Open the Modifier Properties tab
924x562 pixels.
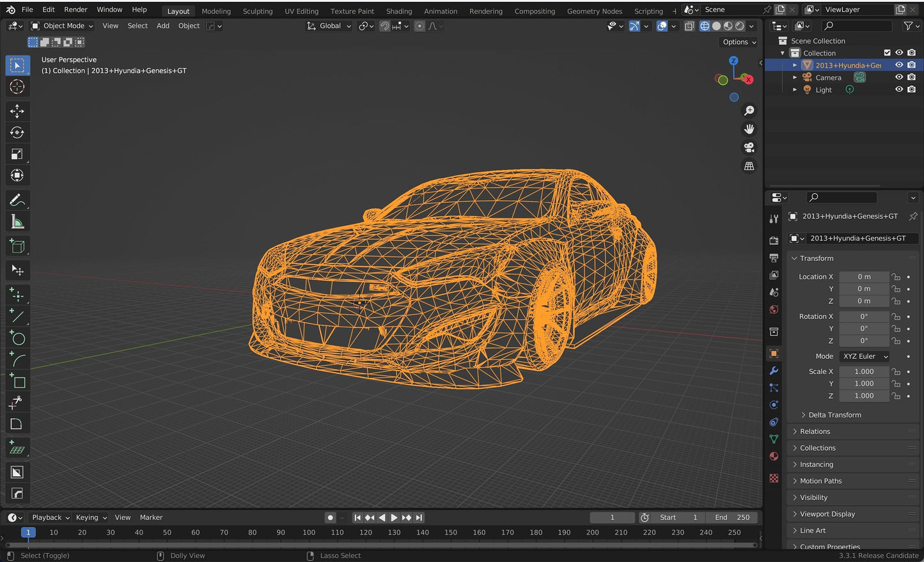click(774, 371)
